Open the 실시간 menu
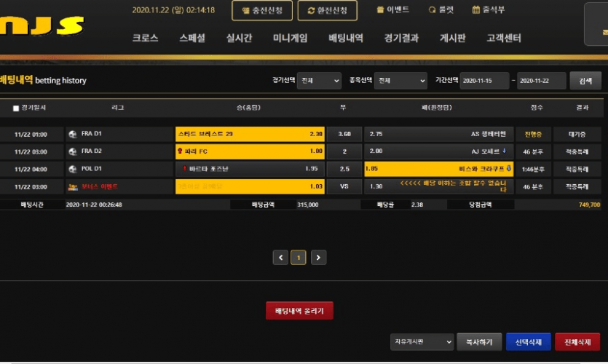Image resolution: width=608 pixels, height=364 pixels. tap(239, 38)
